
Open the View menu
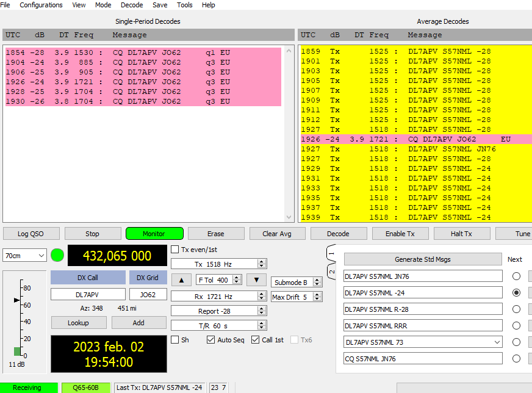click(x=79, y=5)
